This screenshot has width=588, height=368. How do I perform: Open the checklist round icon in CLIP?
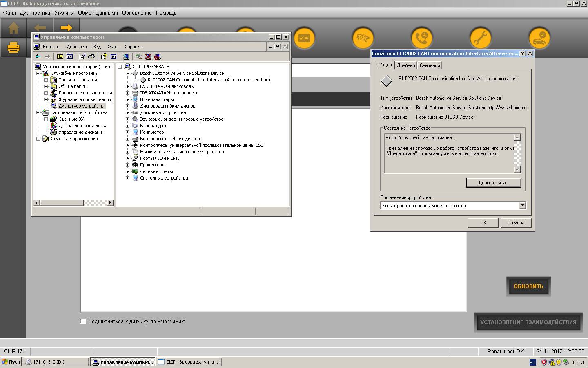pyautogui.click(x=304, y=38)
